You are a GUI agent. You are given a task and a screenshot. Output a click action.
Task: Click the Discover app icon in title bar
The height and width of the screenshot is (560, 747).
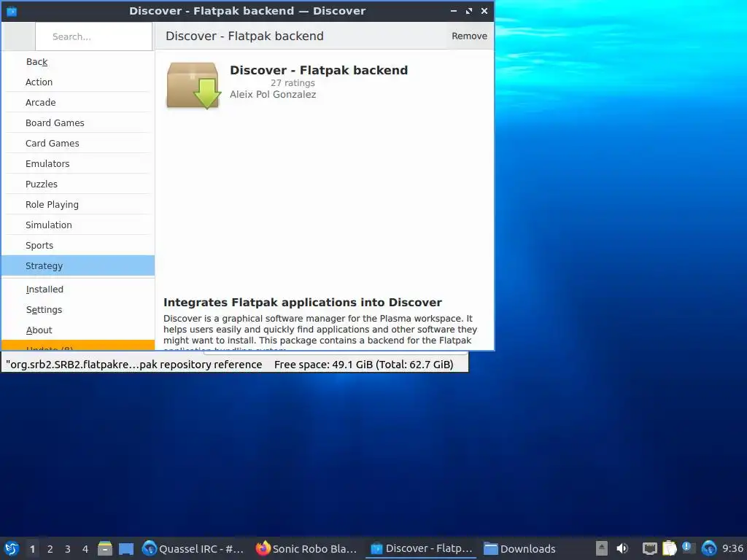click(12, 11)
